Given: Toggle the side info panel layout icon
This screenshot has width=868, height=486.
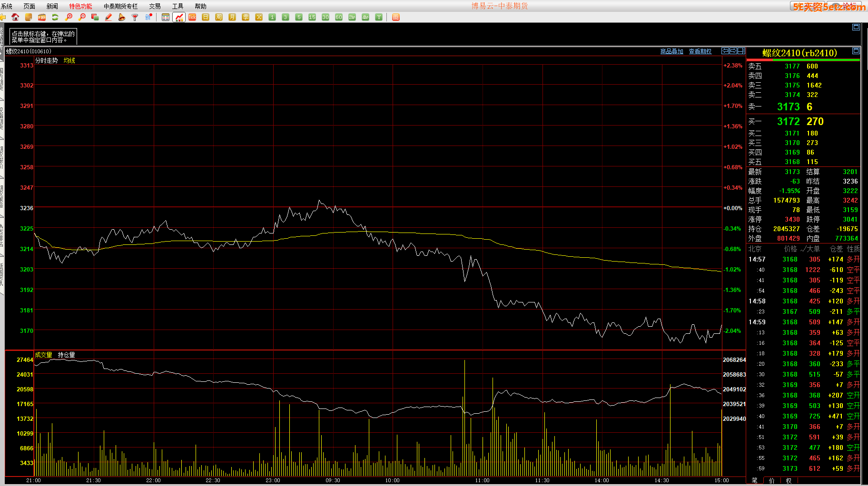Looking at the screenshot, I should [x=741, y=51].
